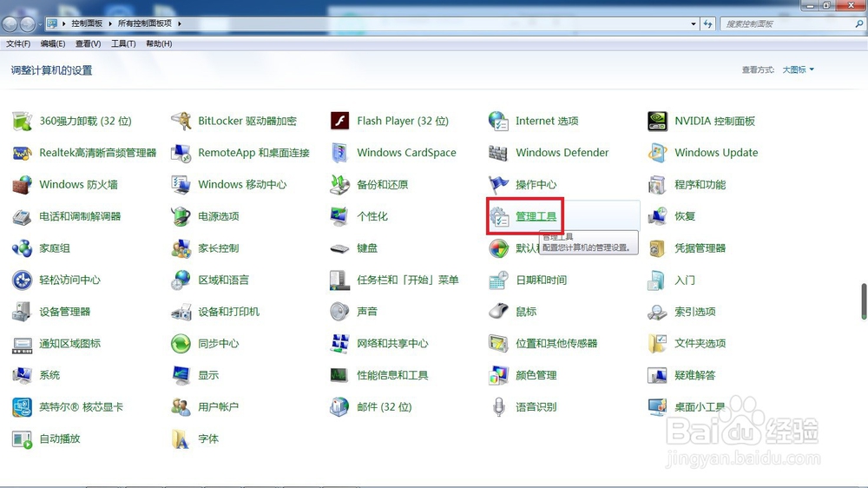This screenshot has width=868, height=488.
Task: Open Windows 移动中心 icon
Action: click(181, 184)
